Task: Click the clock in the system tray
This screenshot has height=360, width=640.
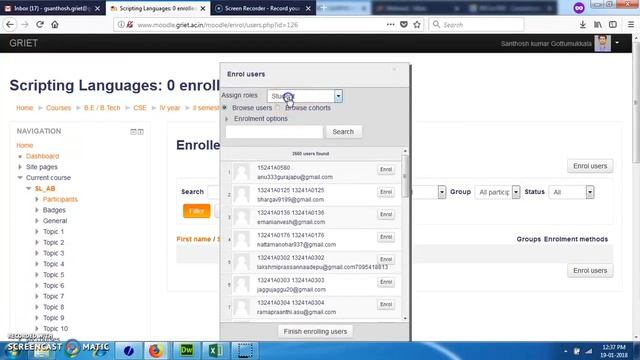Action: coord(613,351)
